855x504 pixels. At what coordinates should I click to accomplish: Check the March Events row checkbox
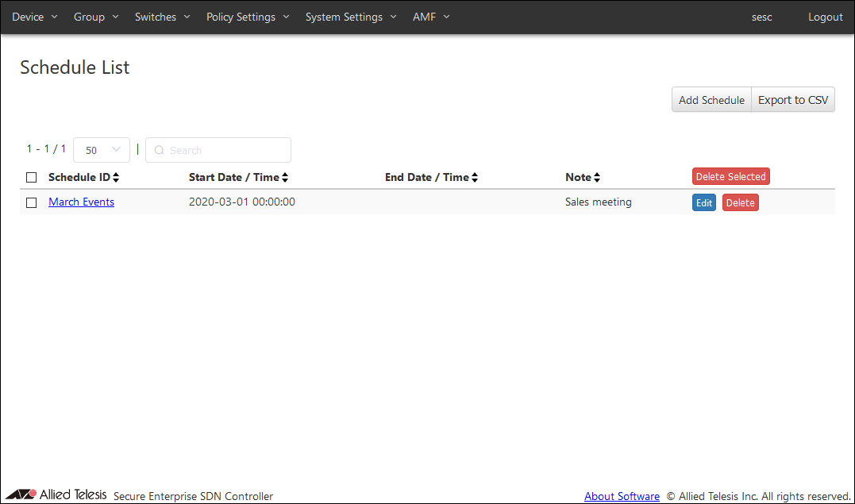[x=32, y=202]
